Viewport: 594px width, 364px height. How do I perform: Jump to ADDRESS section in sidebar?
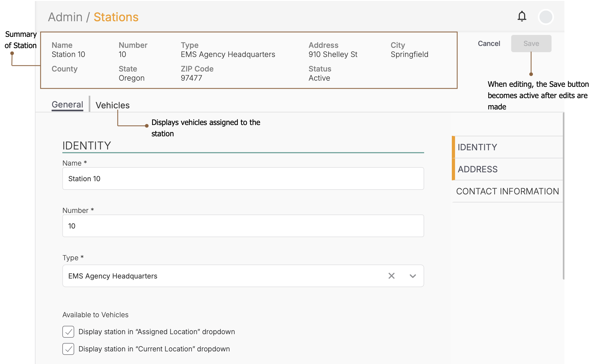click(x=478, y=169)
